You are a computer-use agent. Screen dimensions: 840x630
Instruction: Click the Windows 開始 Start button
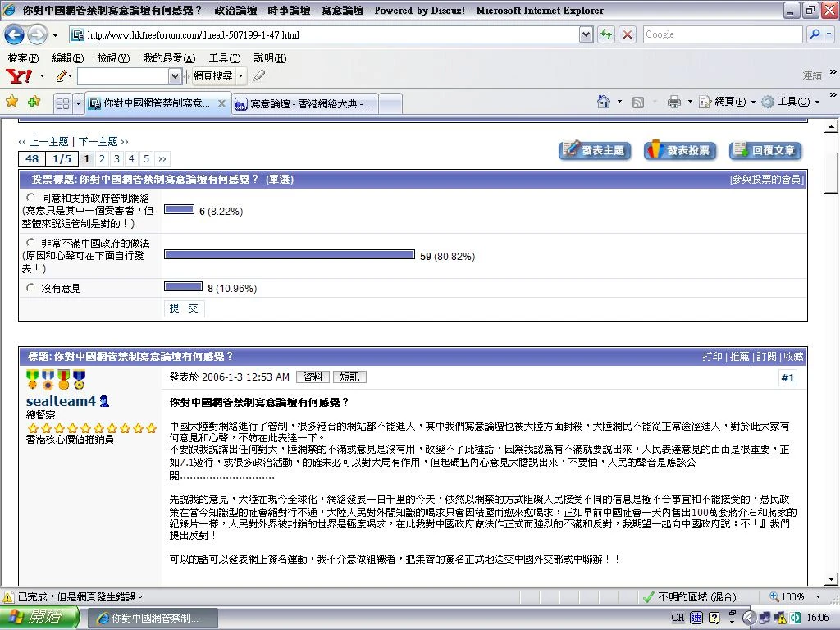click(x=40, y=618)
